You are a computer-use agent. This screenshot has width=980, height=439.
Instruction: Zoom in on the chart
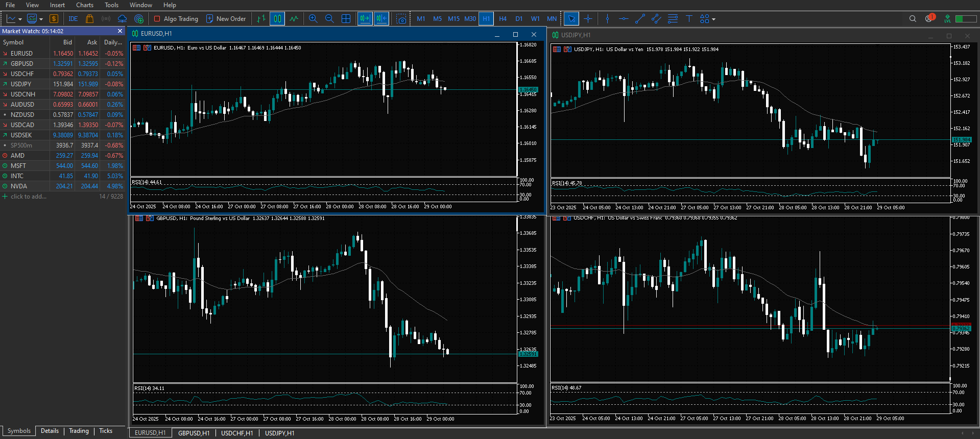tap(313, 19)
